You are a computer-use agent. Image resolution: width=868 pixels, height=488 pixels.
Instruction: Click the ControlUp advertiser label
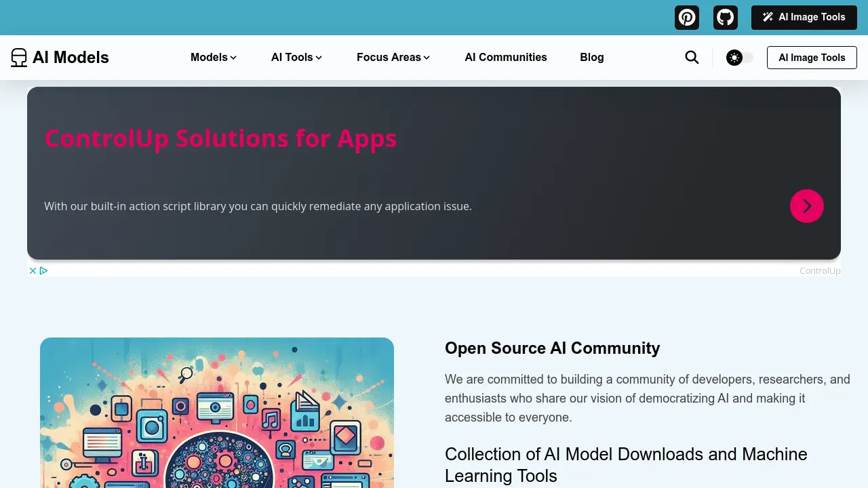tap(820, 270)
